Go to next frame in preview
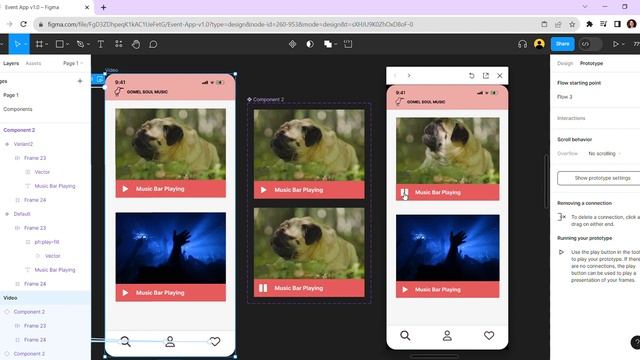 pyautogui.click(x=409, y=76)
